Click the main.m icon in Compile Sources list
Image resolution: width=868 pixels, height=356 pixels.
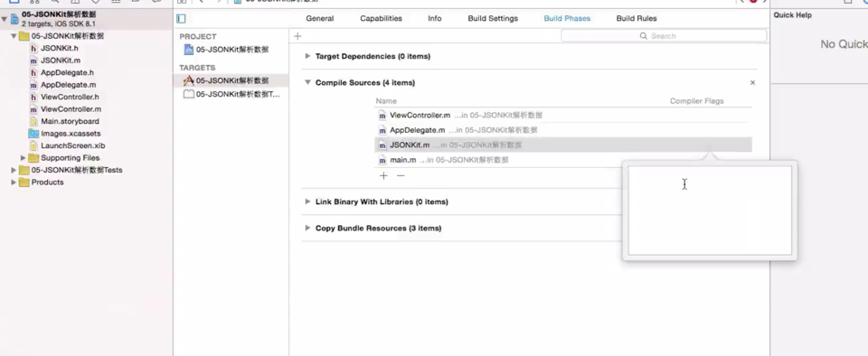tap(382, 160)
